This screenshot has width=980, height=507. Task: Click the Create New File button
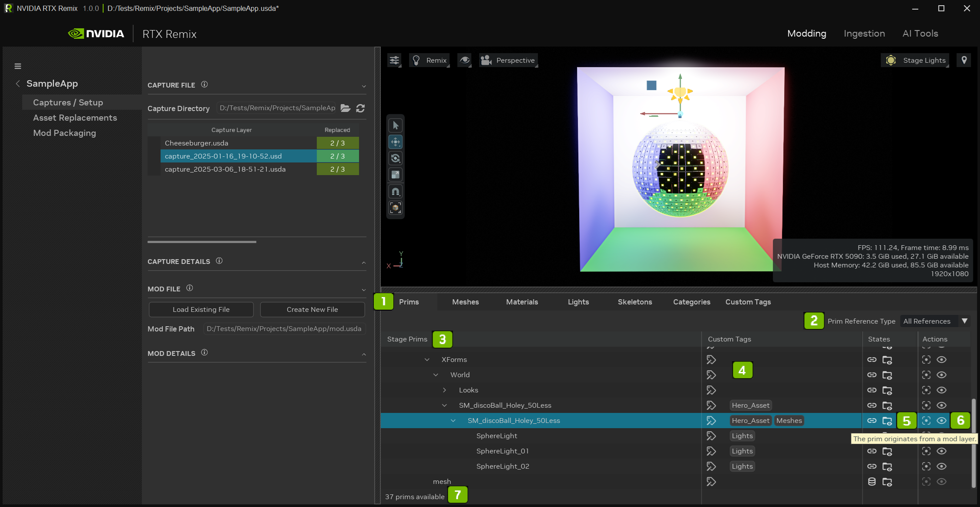(x=312, y=310)
